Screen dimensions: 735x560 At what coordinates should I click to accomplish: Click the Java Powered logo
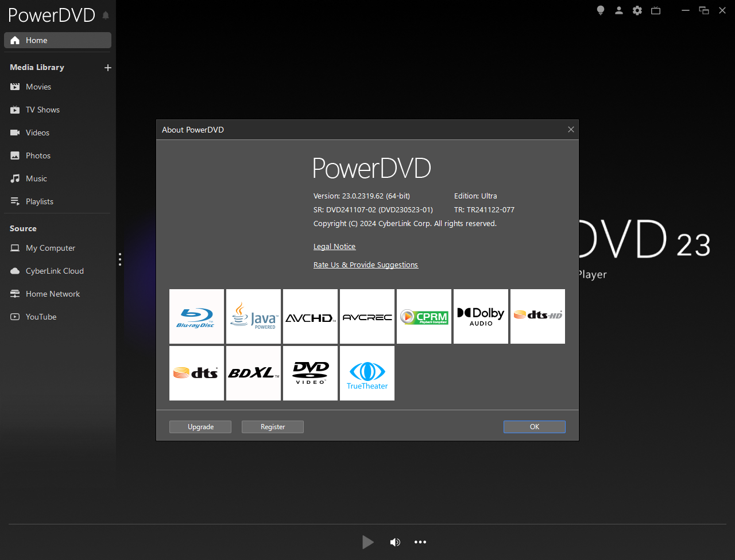[253, 316]
